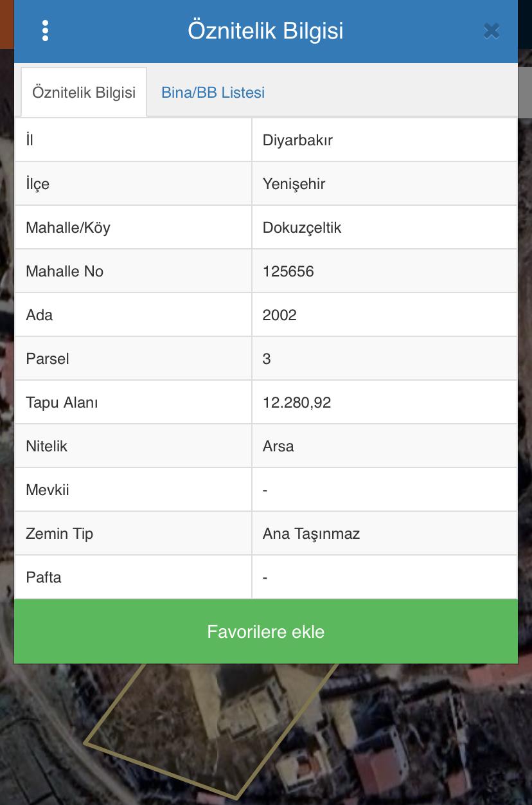This screenshot has height=805, width=532.
Task: Select the Ada value 2002
Action: click(x=279, y=315)
